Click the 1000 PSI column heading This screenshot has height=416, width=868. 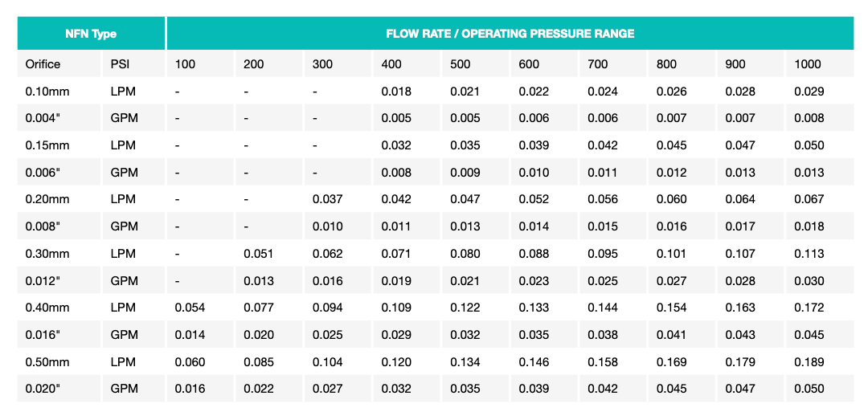tap(808, 64)
